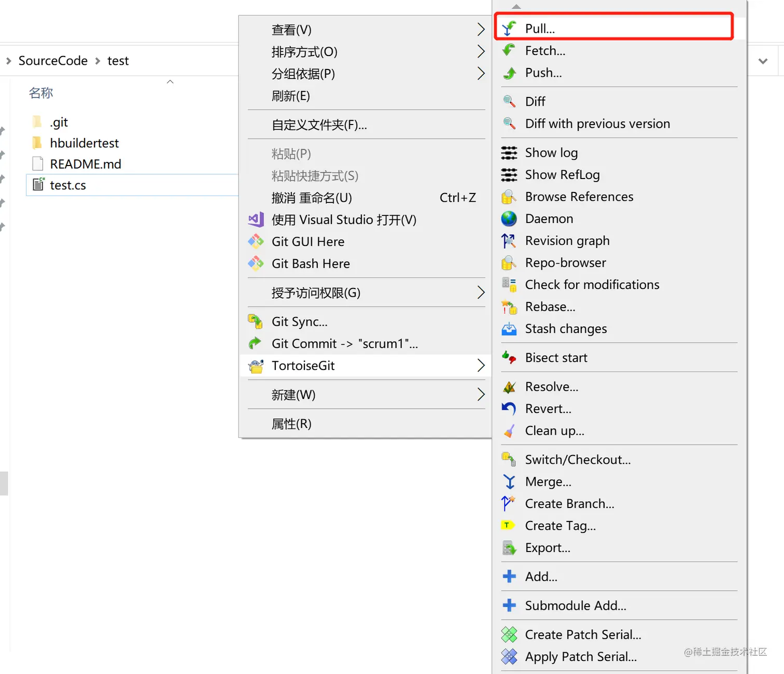Click the Submodule Add plus icon
Screen dimensions: 784x674
tap(509, 606)
